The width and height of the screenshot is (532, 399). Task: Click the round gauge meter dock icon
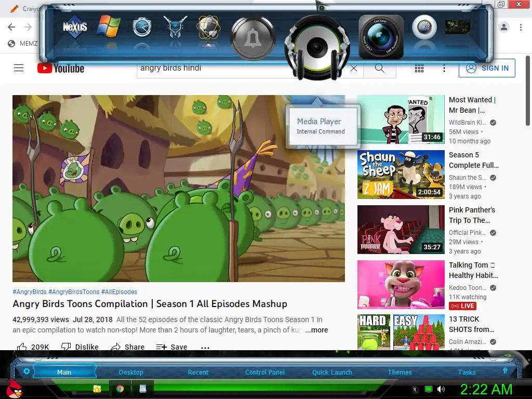(x=424, y=27)
